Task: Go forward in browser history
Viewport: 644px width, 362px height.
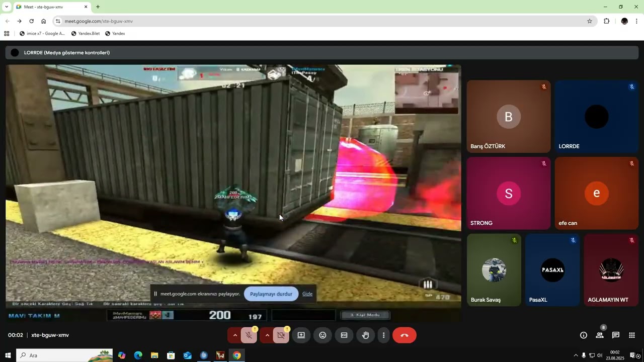Action: coord(19,21)
